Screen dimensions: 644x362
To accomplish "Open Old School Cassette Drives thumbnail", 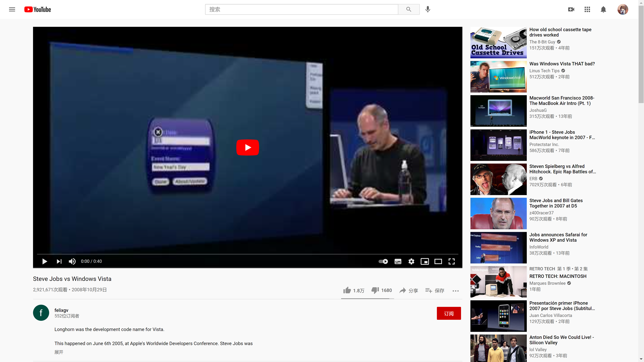I will (498, 42).
